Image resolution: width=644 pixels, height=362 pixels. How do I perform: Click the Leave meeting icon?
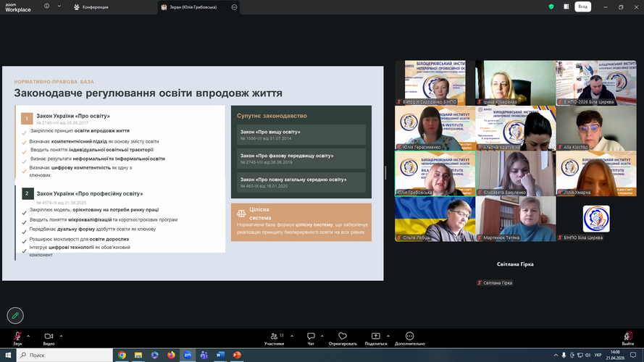click(627, 336)
